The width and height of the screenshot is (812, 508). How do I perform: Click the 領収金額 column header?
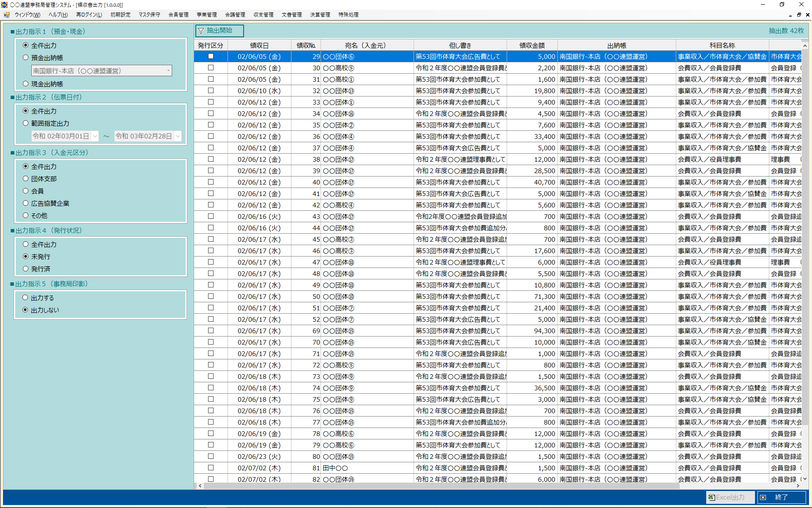pos(532,45)
